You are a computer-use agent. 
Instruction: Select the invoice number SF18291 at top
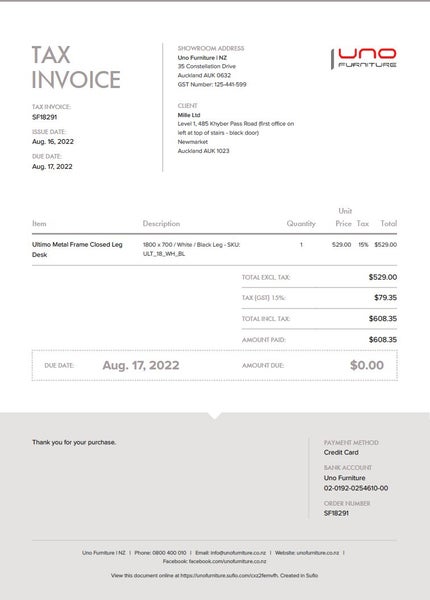44,117
